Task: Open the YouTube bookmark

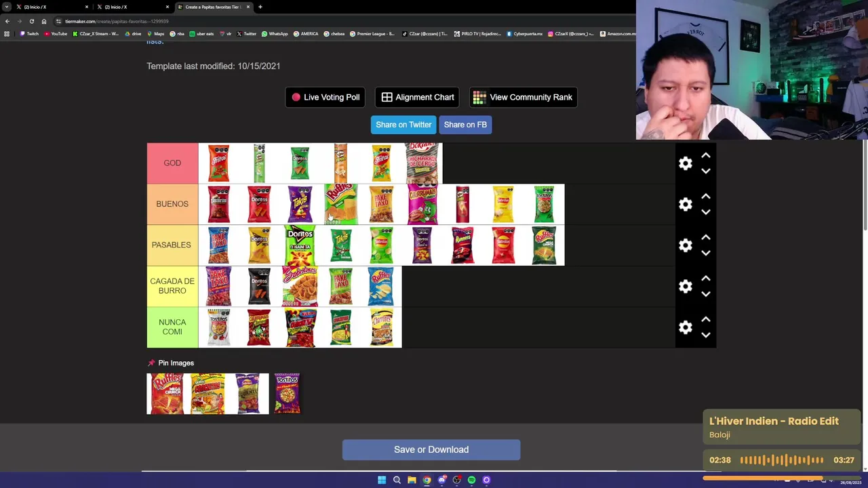Action: [x=55, y=34]
